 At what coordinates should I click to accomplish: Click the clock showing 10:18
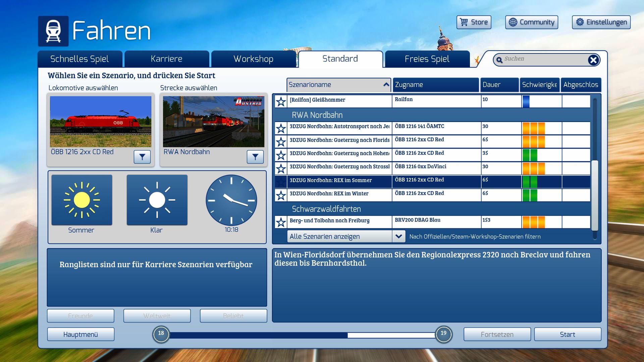[231, 200]
